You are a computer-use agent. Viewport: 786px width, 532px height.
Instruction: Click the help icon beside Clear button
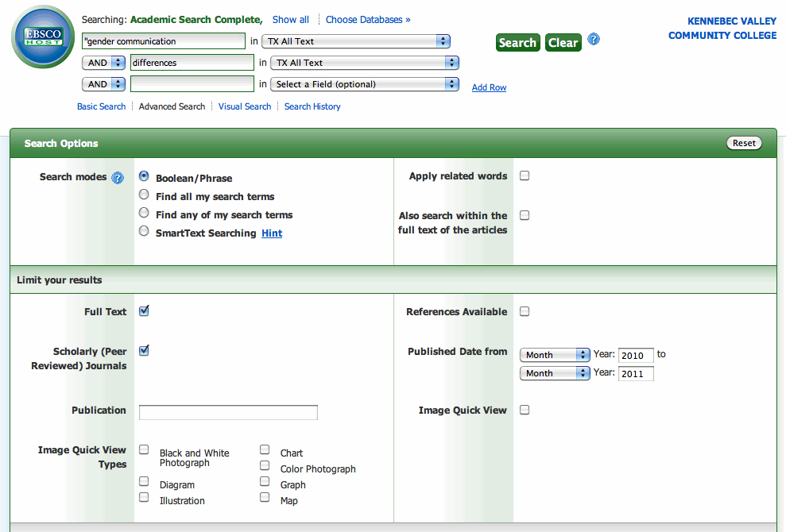click(594, 40)
